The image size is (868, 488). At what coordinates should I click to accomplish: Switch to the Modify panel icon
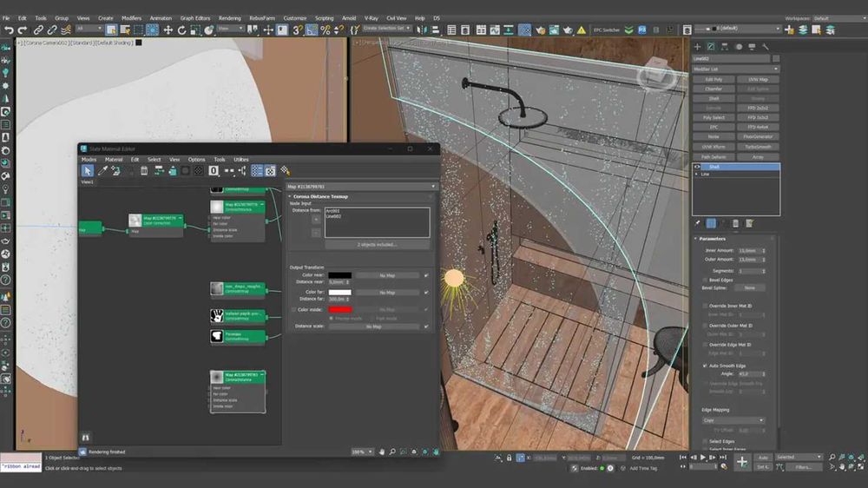click(x=711, y=47)
